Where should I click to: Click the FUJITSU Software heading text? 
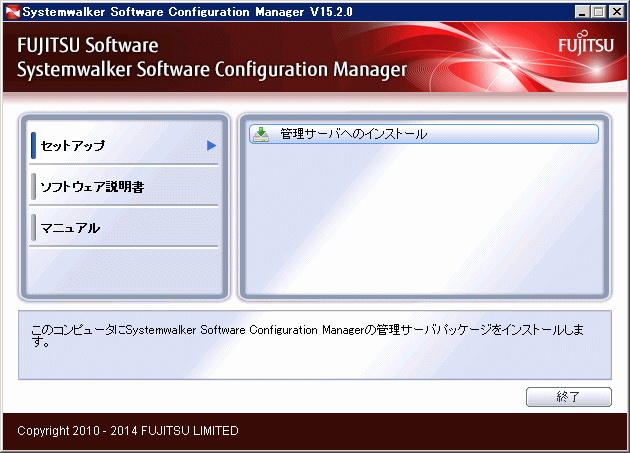click(88, 45)
